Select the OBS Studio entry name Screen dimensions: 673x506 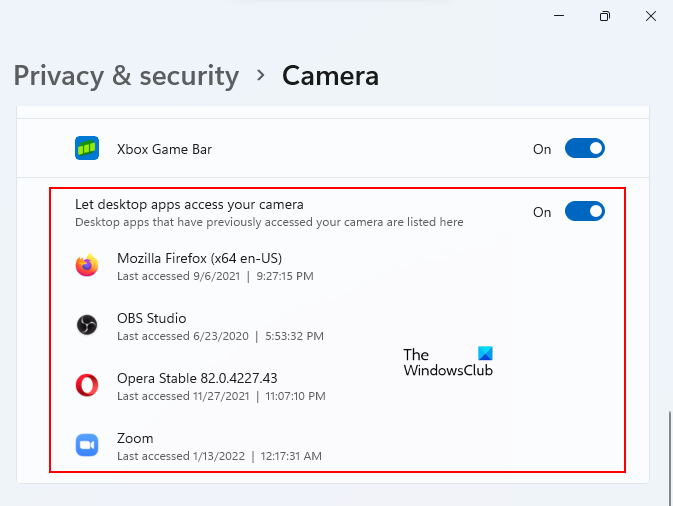pos(152,318)
